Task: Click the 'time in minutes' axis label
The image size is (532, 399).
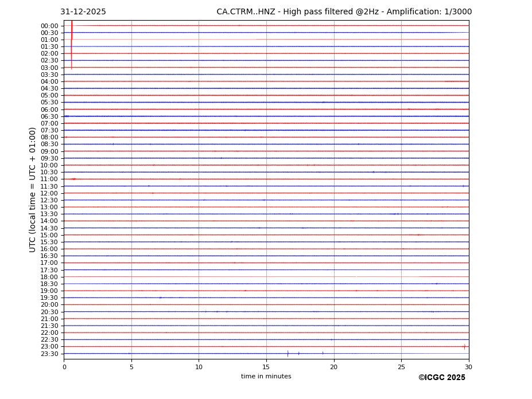Action: 266,377
